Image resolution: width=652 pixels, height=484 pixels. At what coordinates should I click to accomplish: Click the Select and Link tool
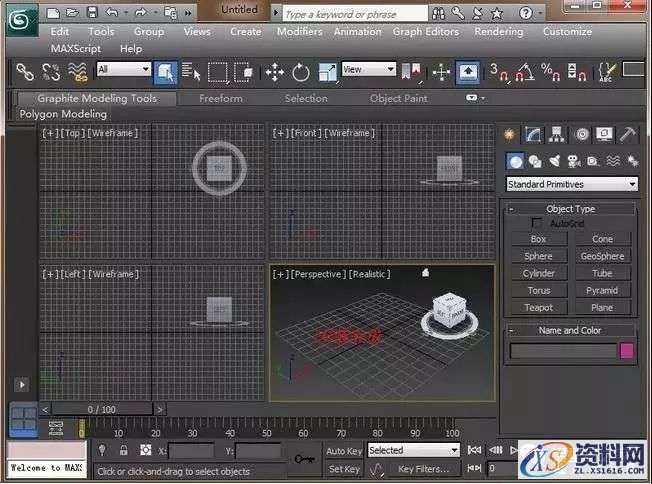coord(25,72)
